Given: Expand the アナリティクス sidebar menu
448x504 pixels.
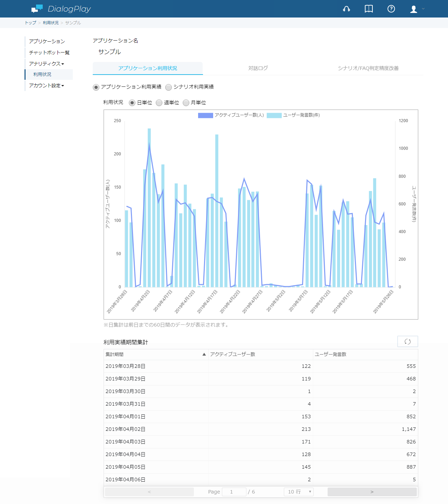Looking at the screenshot, I should (47, 64).
